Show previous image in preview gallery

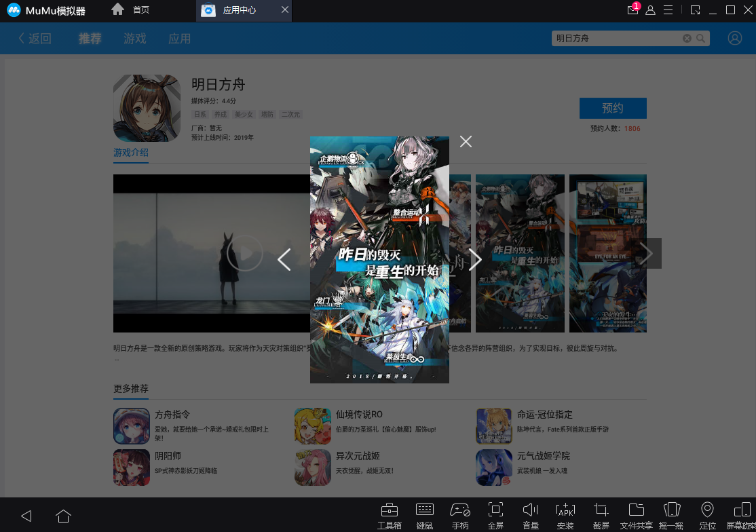(284, 259)
